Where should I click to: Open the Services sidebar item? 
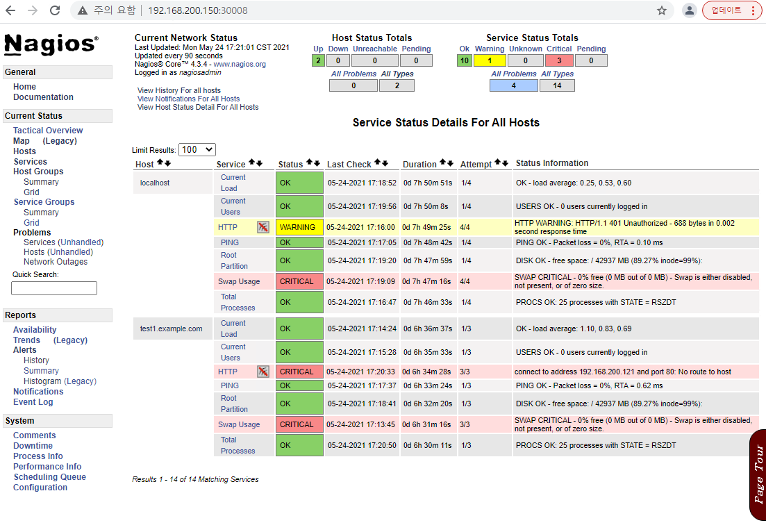tap(31, 162)
